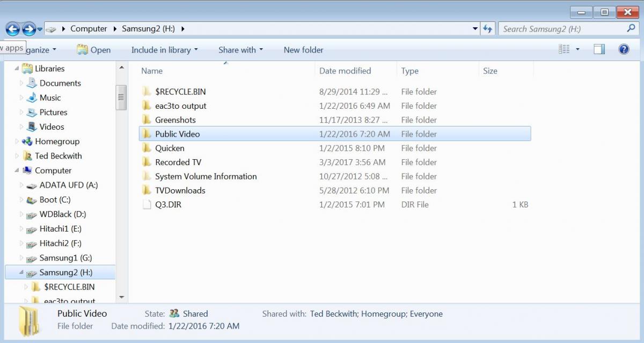Select the Greenshots folder icon
The height and width of the screenshot is (343, 644).
pos(147,120)
